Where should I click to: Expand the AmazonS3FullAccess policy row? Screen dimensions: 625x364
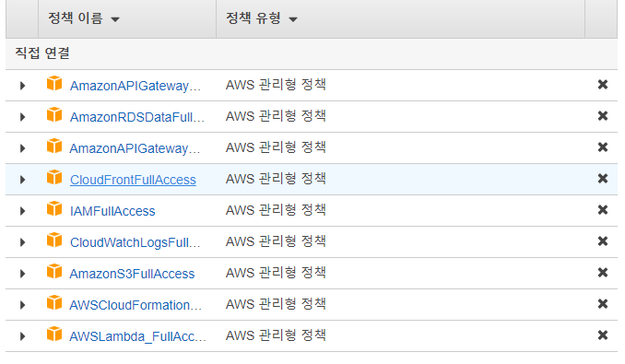click(x=23, y=274)
